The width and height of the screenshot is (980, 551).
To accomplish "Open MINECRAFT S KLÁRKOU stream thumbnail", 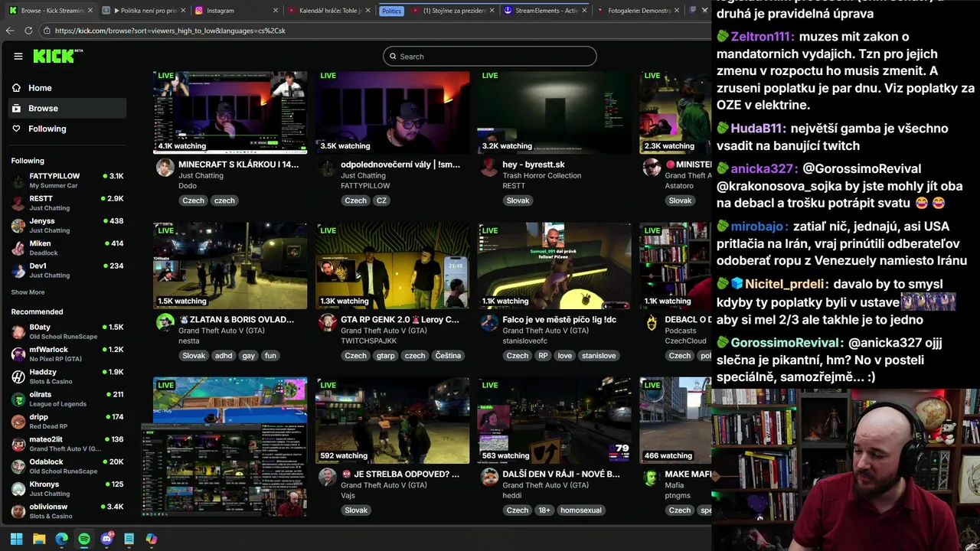I will pos(230,112).
